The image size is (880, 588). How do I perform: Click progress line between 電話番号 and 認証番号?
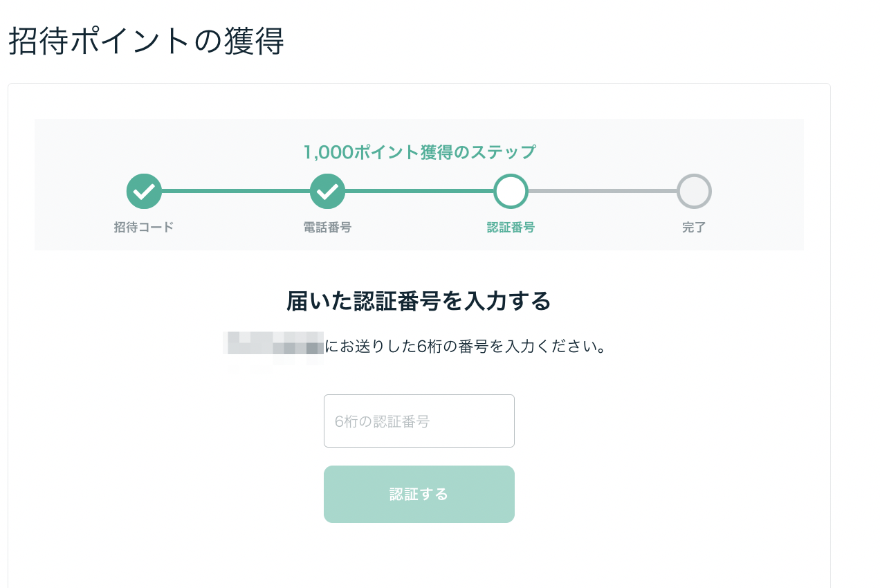point(419,191)
